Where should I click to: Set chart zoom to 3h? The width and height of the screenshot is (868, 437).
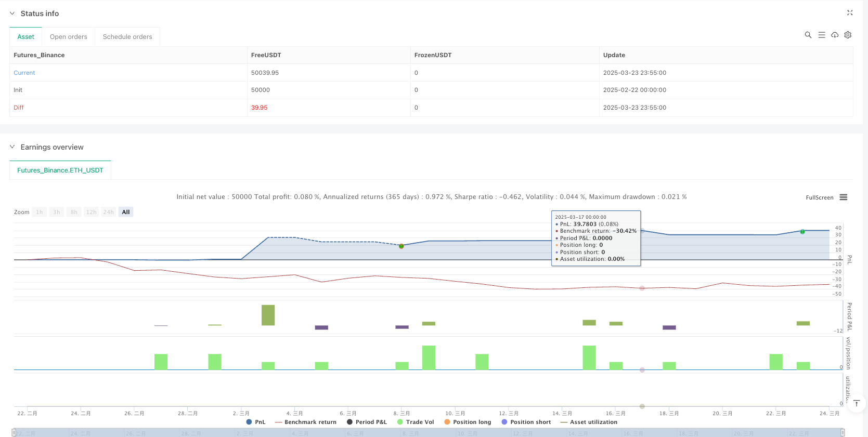point(57,212)
